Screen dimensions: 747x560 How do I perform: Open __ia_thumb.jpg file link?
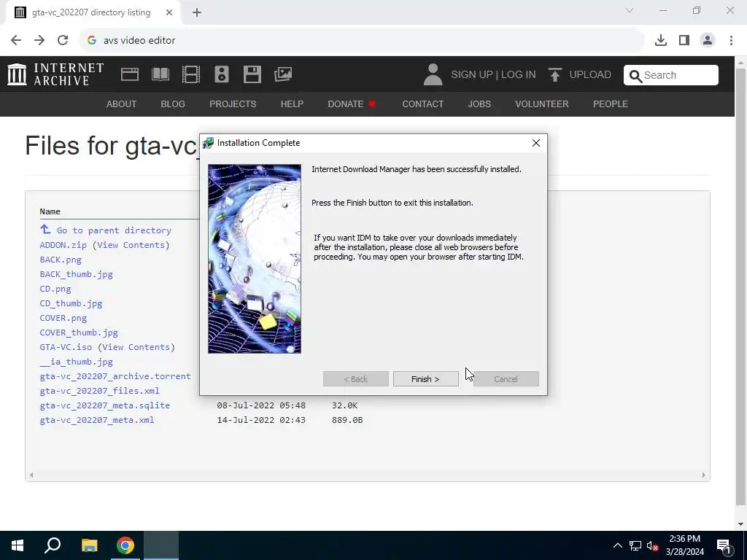[76, 362]
